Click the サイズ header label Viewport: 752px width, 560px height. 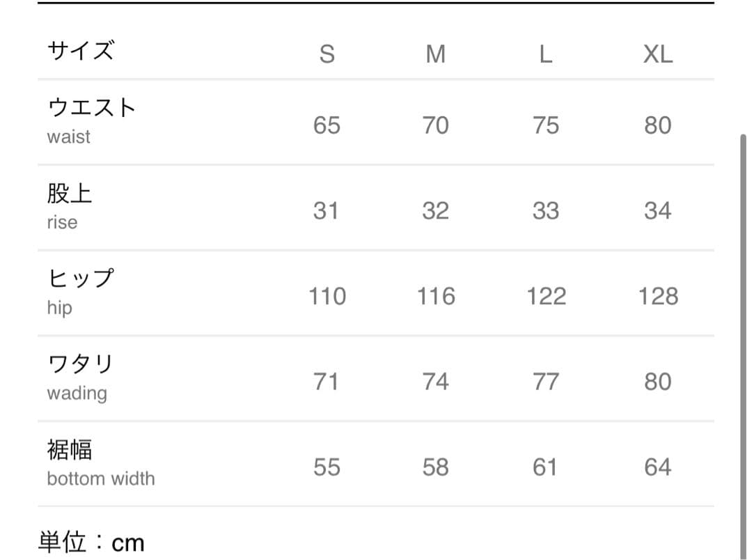[80, 51]
